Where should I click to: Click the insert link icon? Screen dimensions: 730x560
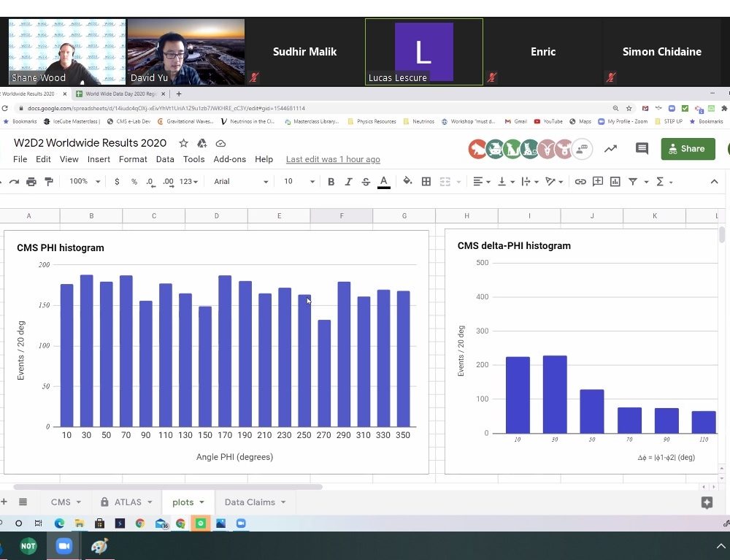[580, 182]
